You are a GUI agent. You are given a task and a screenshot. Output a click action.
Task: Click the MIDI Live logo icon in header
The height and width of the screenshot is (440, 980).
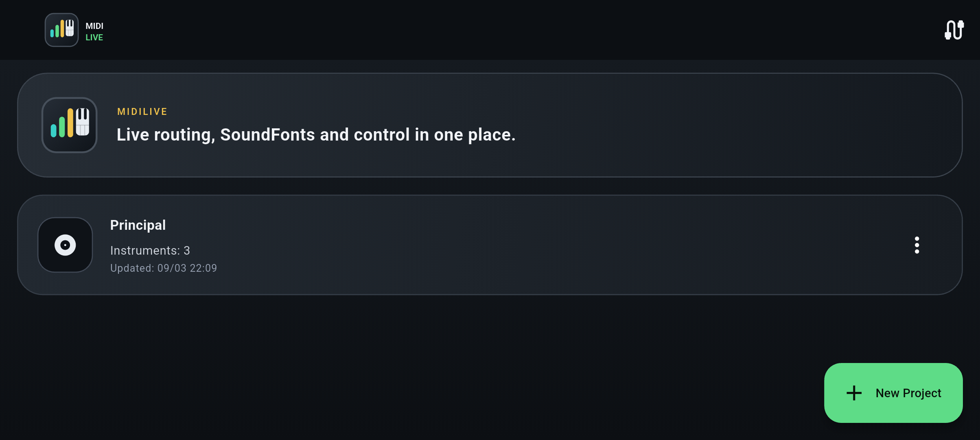tap(61, 30)
